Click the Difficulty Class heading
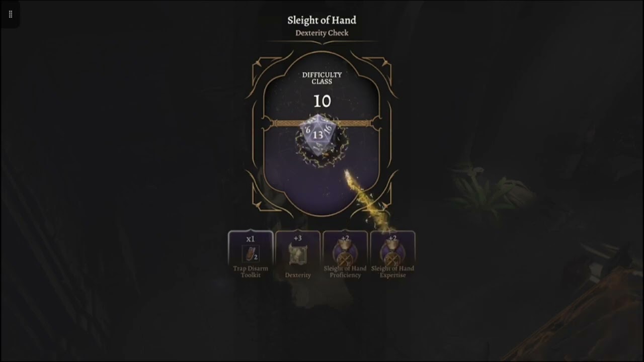The height and width of the screenshot is (362, 644). [x=322, y=78]
